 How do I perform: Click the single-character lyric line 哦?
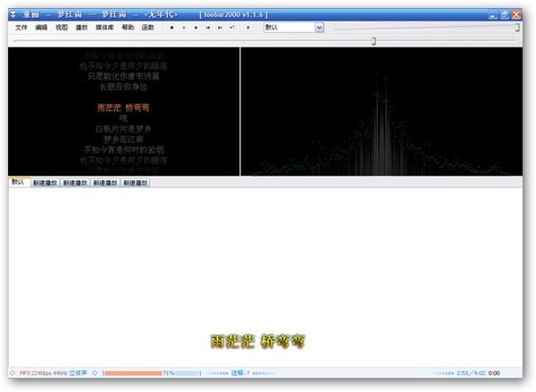[123, 118]
